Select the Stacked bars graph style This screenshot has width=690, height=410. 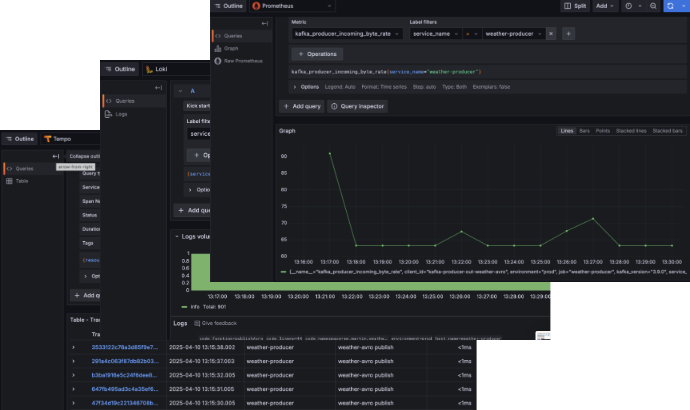(x=668, y=131)
